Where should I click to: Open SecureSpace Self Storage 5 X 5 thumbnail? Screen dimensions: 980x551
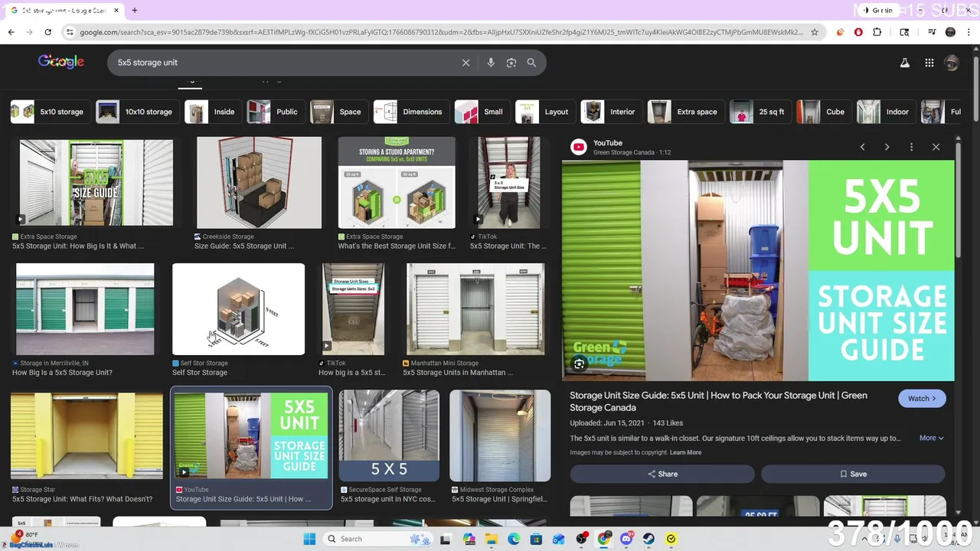tap(389, 436)
